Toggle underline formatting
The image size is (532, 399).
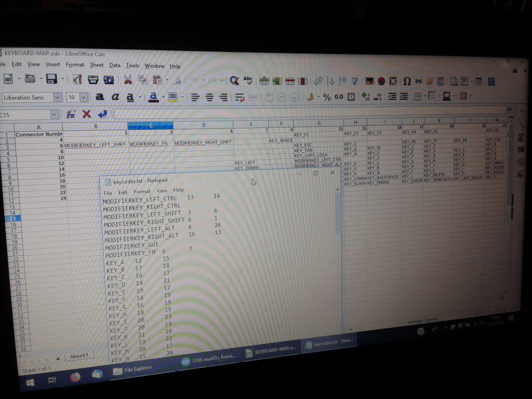point(130,97)
